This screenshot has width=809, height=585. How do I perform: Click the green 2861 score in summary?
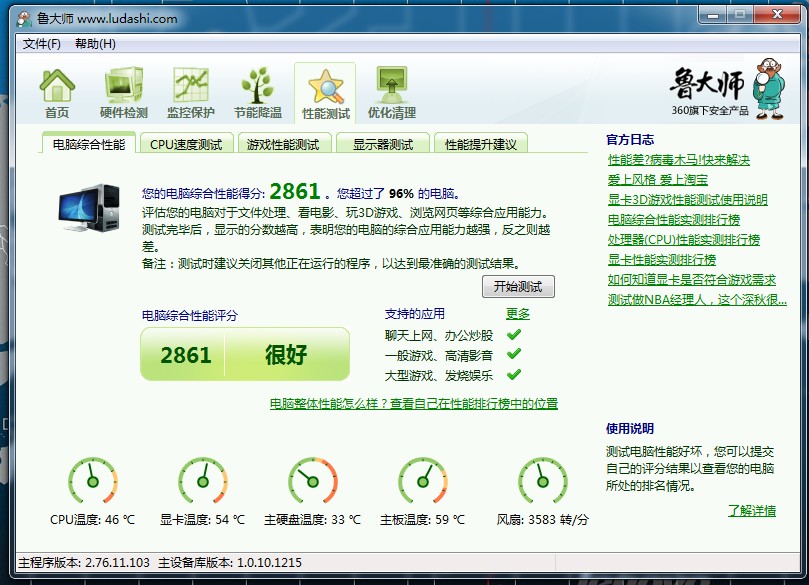295,191
